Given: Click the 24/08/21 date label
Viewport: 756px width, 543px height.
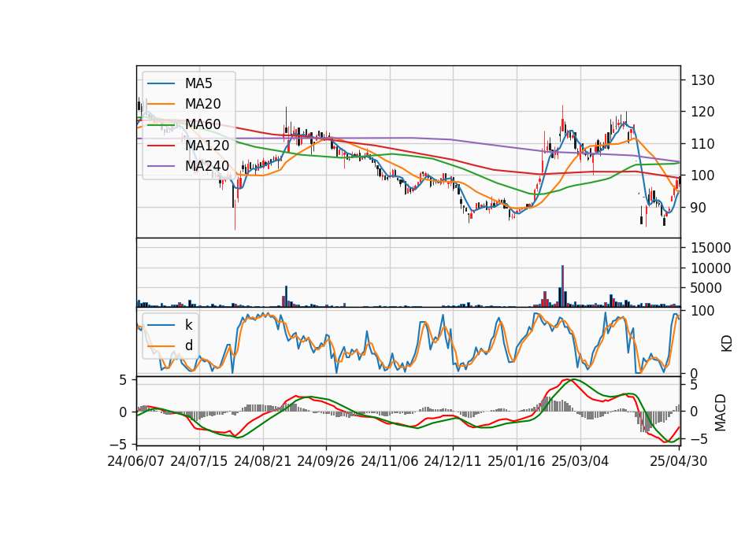Looking at the screenshot, I should 263,461.
